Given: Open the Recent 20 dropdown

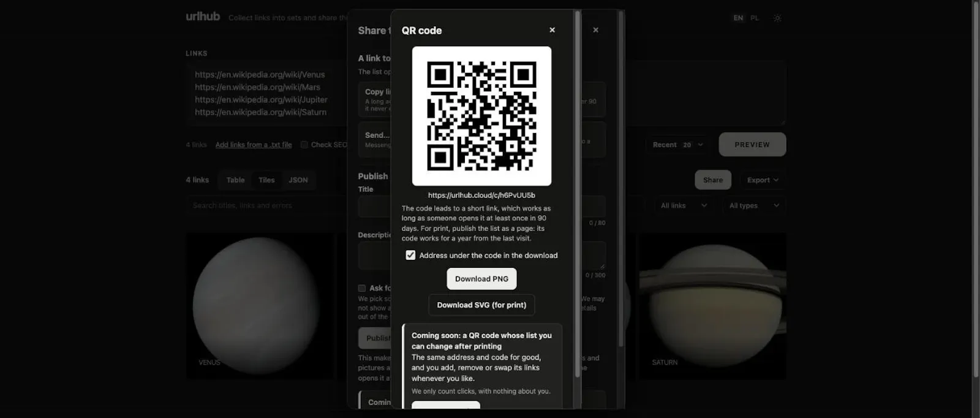Looking at the screenshot, I should point(678,145).
